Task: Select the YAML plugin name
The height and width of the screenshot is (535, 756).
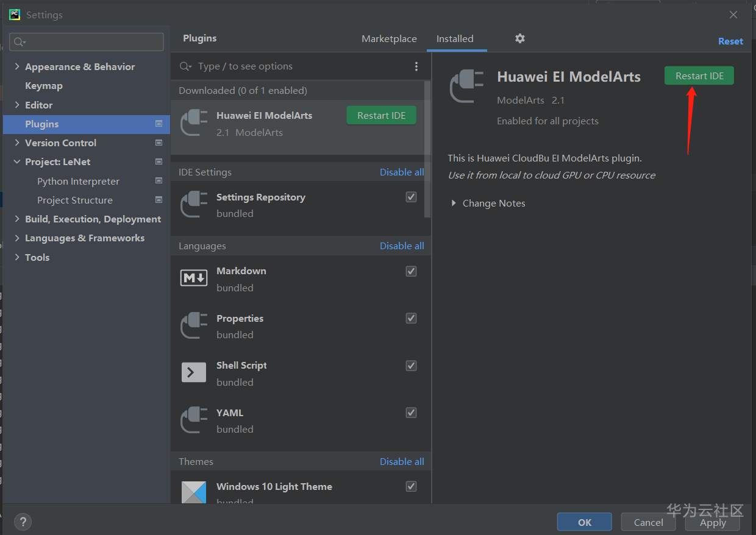Action: point(230,413)
